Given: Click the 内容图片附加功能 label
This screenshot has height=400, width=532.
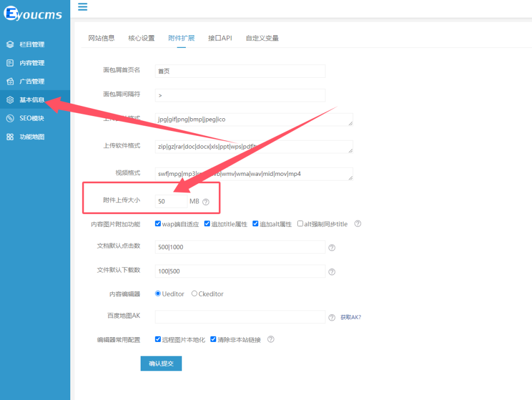Looking at the screenshot, I should (116, 224).
